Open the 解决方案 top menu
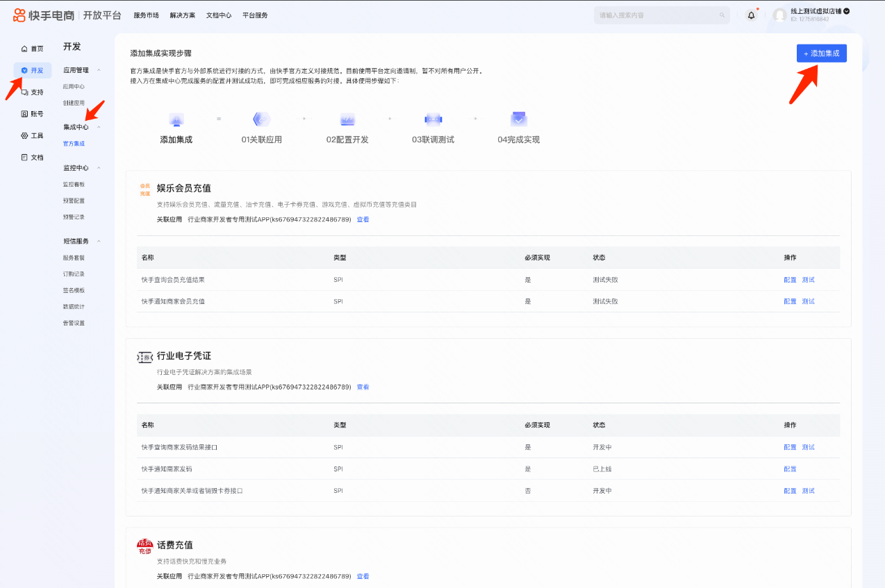Screen dimensions: 885x588 (x=182, y=15)
